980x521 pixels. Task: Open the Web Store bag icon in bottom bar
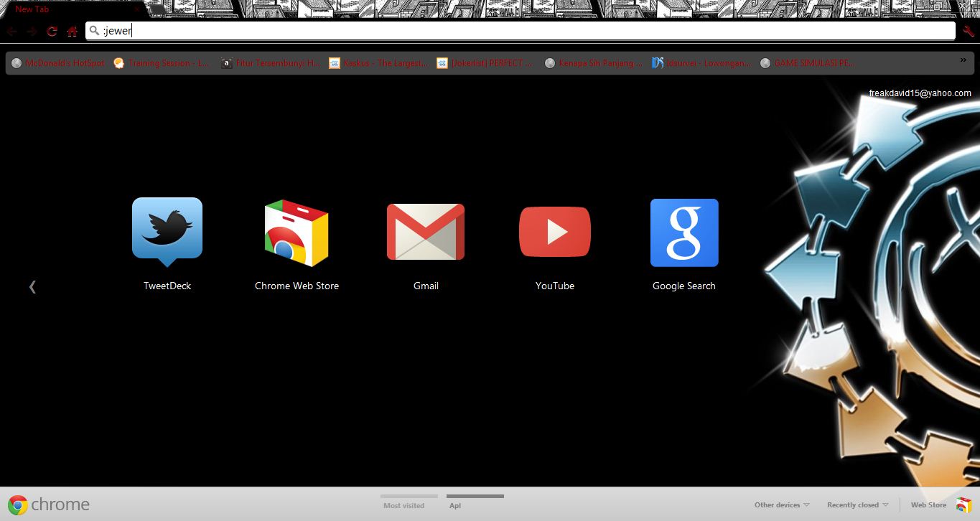coord(963,505)
